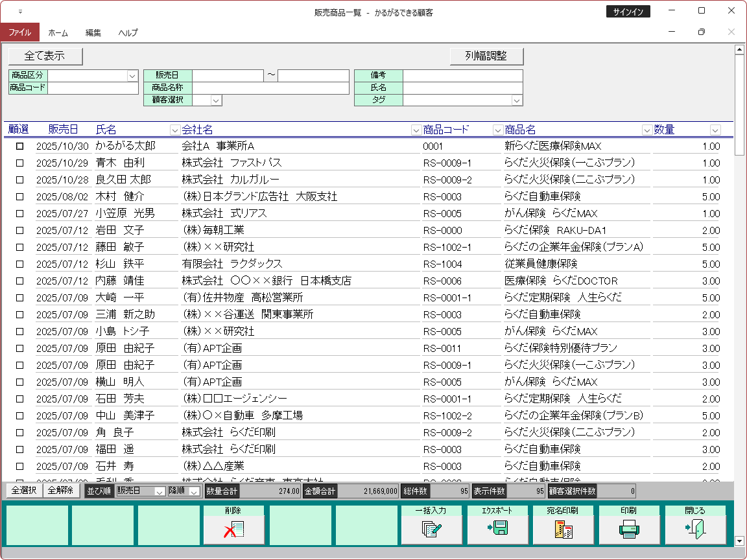Expand the タグ dropdown list

point(517,100)
